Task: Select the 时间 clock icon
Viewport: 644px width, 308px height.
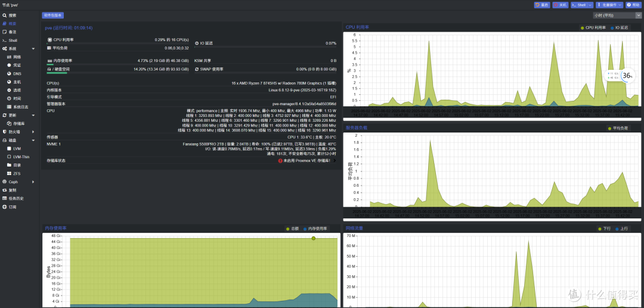Action: [9, 98]
